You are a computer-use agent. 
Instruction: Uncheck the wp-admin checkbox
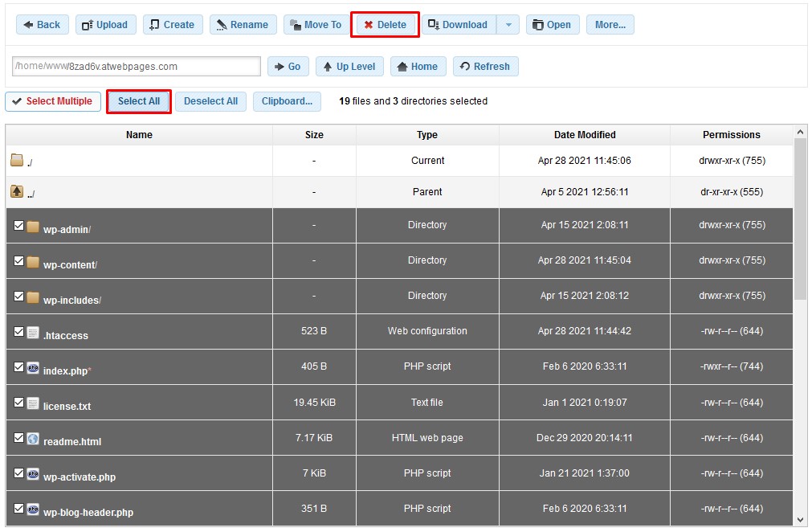point(19,225)
